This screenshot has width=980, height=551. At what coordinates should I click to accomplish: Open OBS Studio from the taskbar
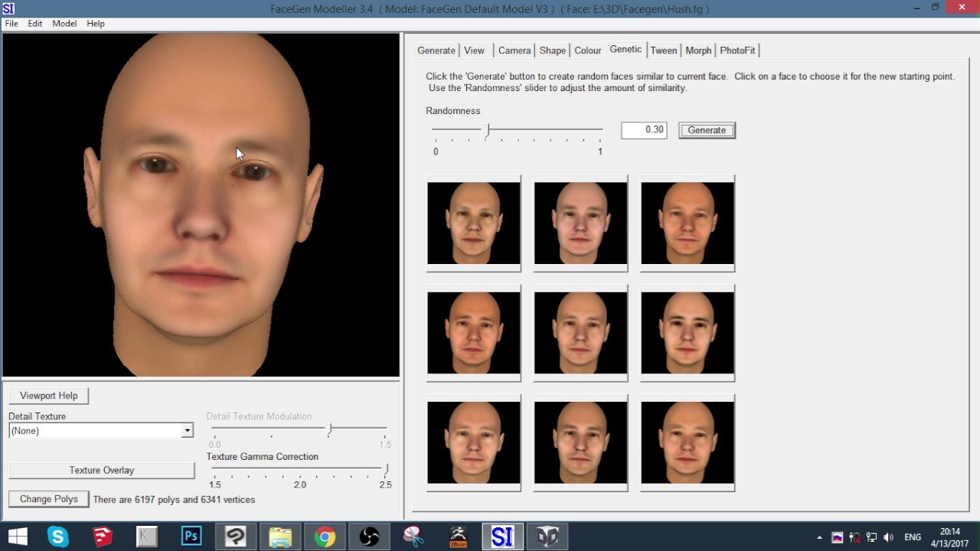[369, 536]
